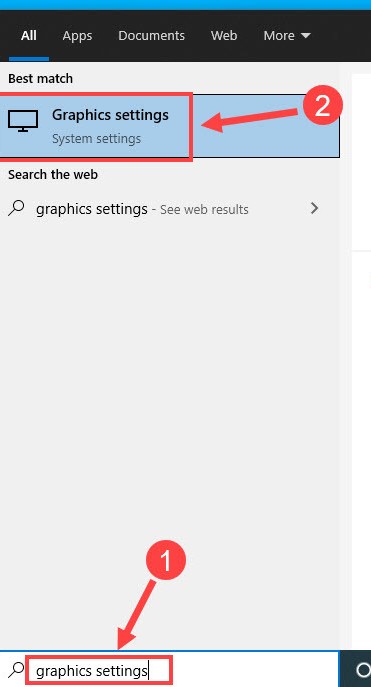Click the Cortana circle icon on taskbar
Image resolution: width=371 pixels, height=687 pixels.
(363, 670)
